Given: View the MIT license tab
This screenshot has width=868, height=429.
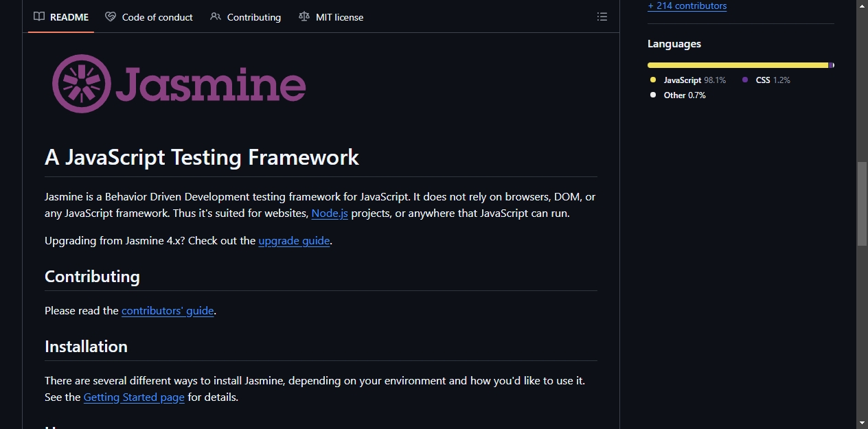Looking at the screenshot, I should tap(331, 17).
